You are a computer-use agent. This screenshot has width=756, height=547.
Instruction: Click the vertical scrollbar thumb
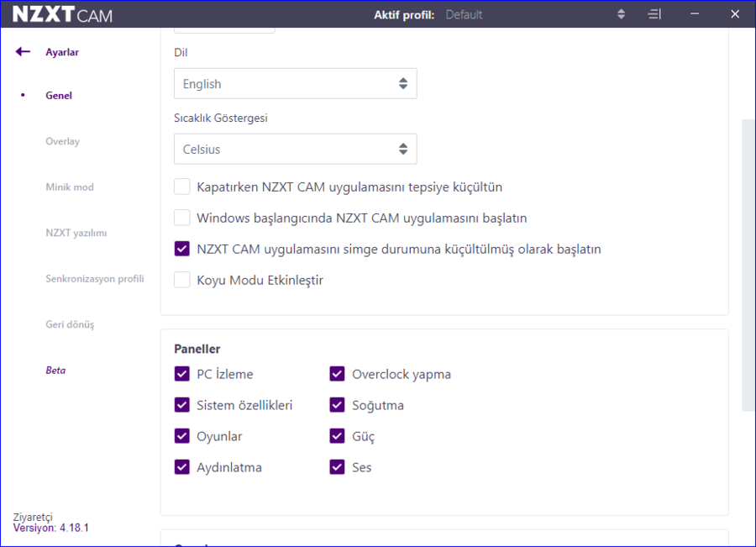click(x=748, y=265)
